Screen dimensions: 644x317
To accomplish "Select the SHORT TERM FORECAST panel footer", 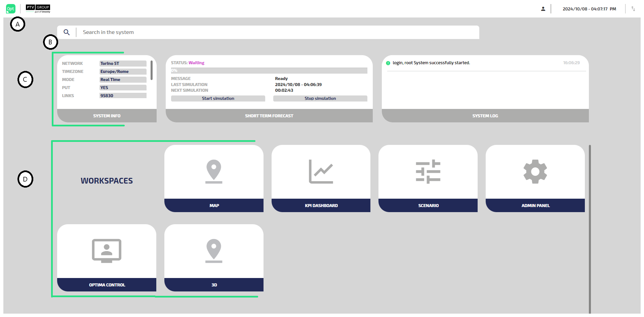I will 269,116.
